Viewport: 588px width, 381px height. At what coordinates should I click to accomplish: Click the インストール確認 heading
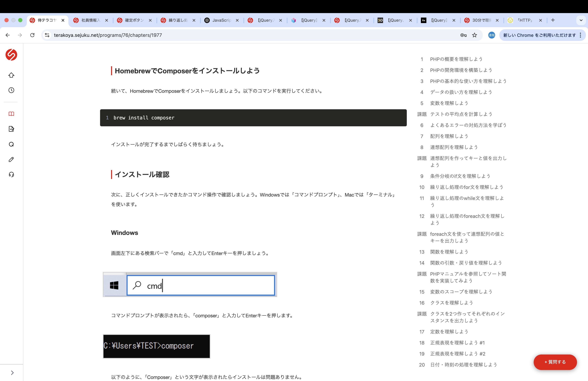(x=142, y=174)
